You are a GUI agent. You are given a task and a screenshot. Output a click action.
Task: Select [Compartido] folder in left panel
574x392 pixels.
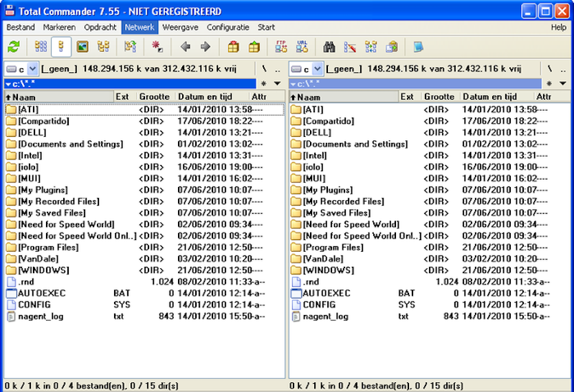[x=144, y=121]
